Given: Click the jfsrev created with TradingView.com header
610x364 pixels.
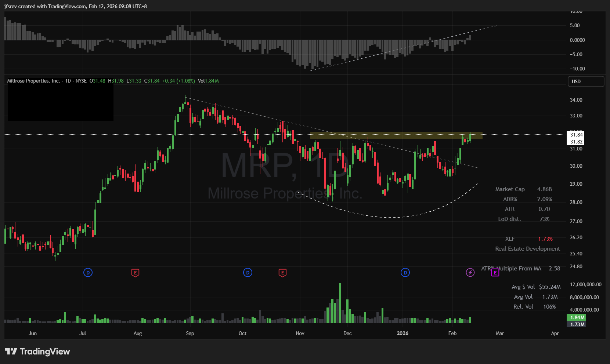Looking at the screenshot, I should [76, 6].
